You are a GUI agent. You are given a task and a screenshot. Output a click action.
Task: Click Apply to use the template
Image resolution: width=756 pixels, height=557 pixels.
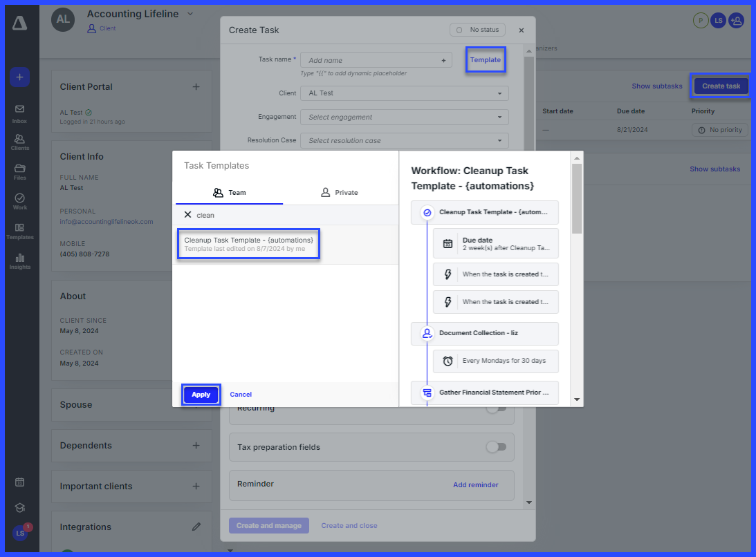(201, 395)
